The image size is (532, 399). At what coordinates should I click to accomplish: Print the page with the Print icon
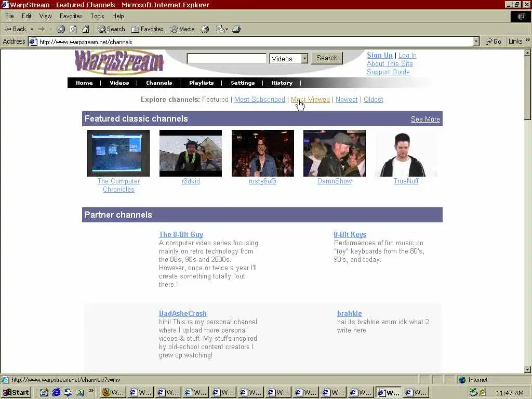pyautogui.click(x=236, y=29)
